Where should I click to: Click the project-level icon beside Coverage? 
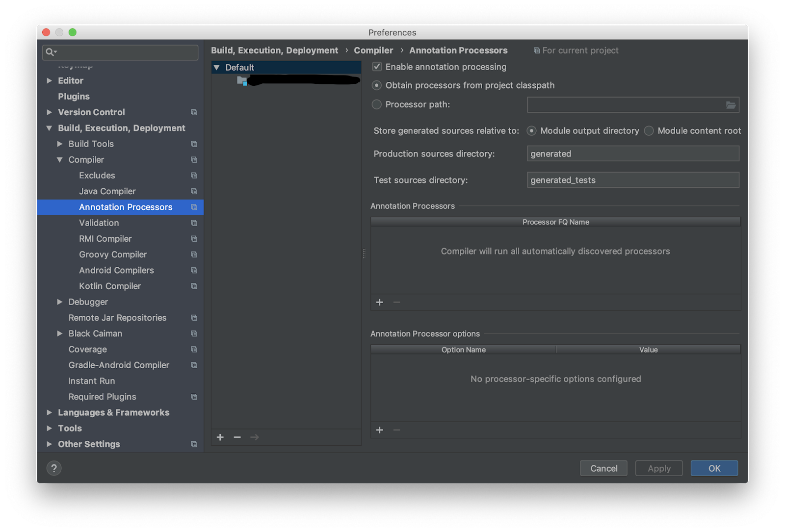coord(194,349)
